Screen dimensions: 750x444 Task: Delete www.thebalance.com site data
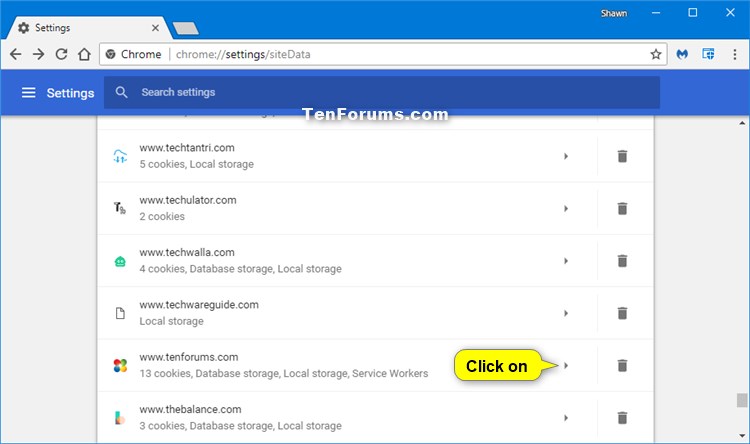coord(622,418)
